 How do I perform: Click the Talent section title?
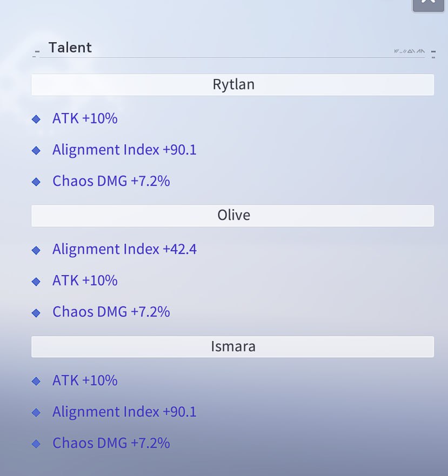(x=70, y=48)
